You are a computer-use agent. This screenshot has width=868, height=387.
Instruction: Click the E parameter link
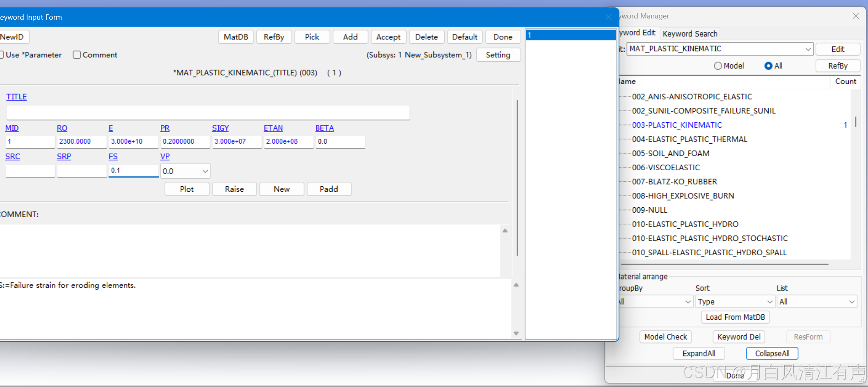111,128
